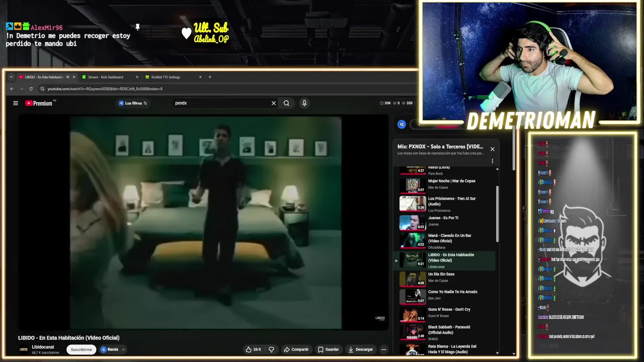Open Libidocanal channel avatar
644x362 pixels.
coord(24,349)
